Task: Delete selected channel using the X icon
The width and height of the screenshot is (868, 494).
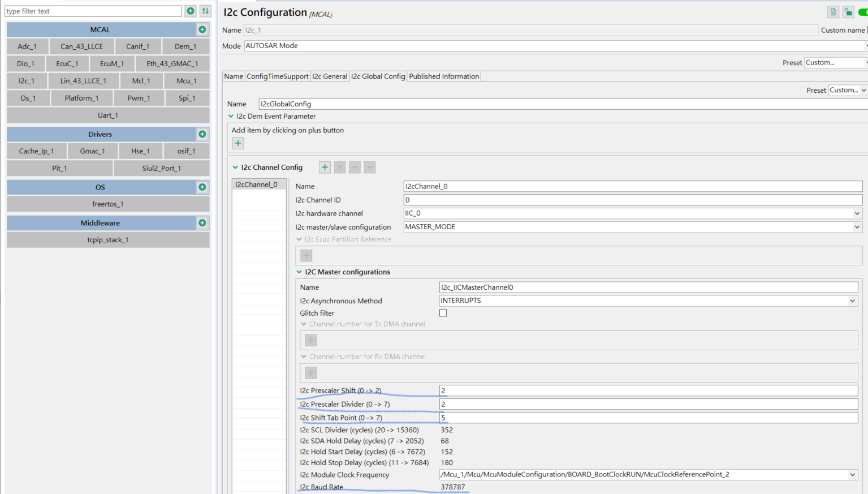Action: 339,167
